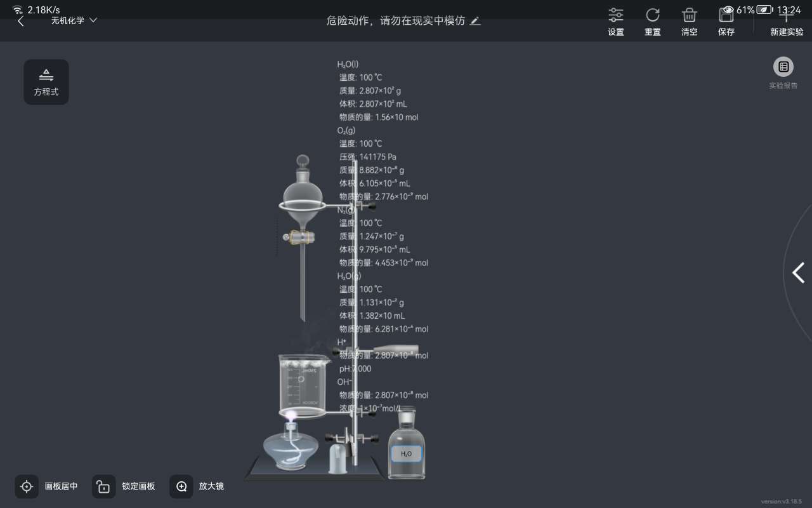The height and width of the screenshot is (508, 812).
Task: Toggle the separatory funnel stopcock
Action: click(x=299, y=237)
